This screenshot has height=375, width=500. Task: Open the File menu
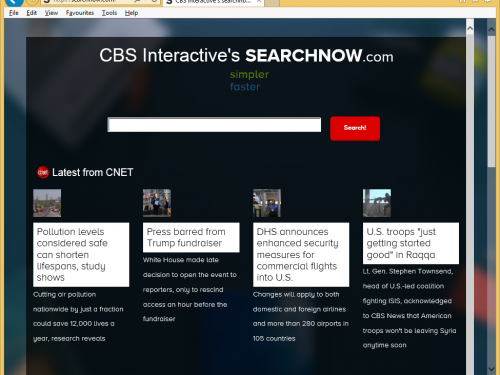pyautogui.click(x=14, y=13)
